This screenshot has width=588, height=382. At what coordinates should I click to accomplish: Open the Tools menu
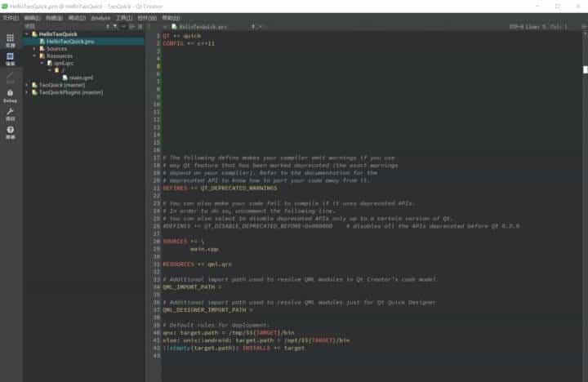click(124, 18)
